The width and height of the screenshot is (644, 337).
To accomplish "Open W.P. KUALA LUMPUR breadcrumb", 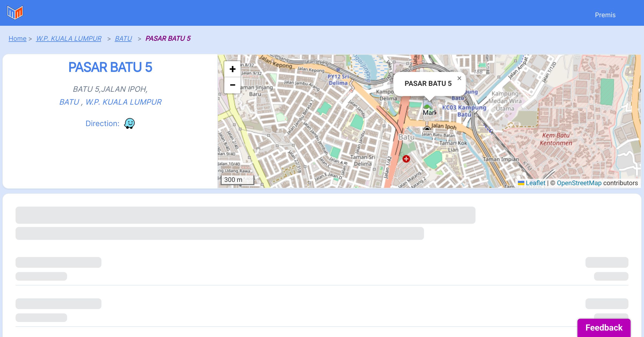I will 69,39.
